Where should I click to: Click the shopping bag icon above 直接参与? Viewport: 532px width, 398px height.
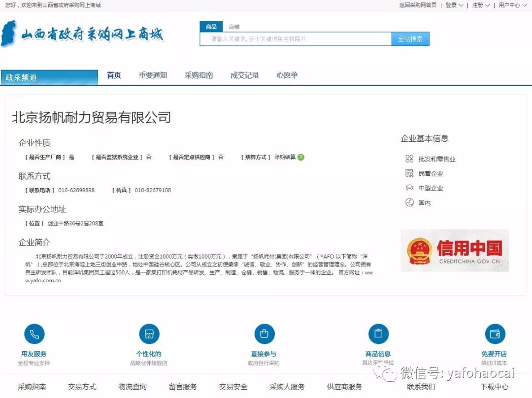(265, 334)
